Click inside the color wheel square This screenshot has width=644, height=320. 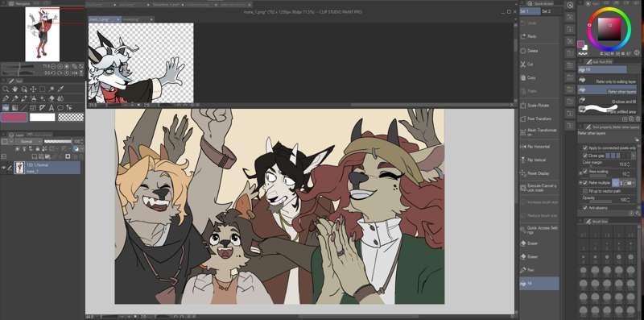point(609,29)
